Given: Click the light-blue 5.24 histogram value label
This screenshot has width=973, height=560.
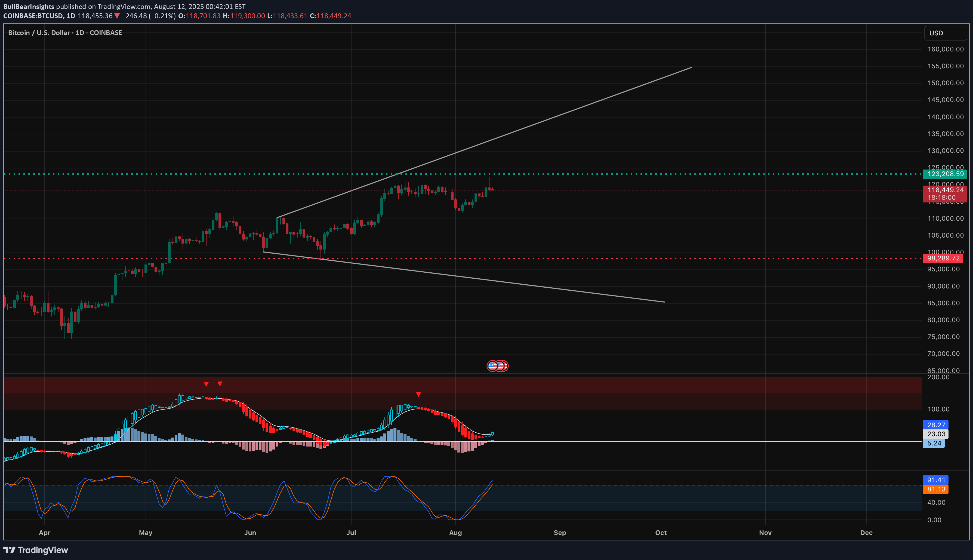Looking at the screenshot, I should click(934, 443).
